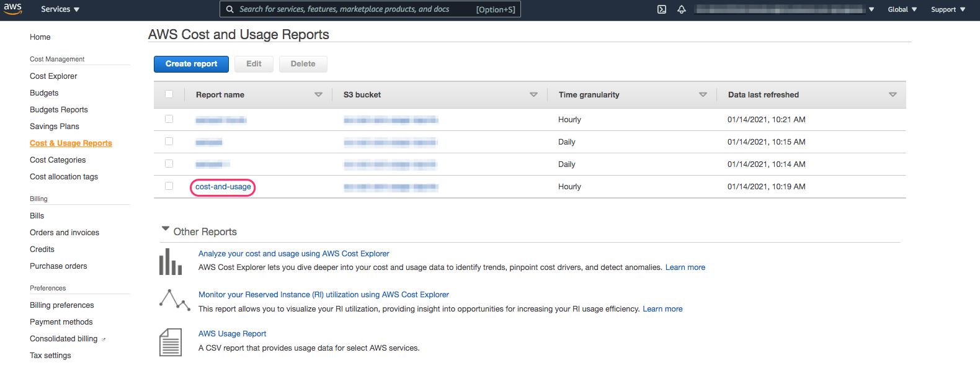
Task: Click the search magnifier icon
Action: coord(229,9)
